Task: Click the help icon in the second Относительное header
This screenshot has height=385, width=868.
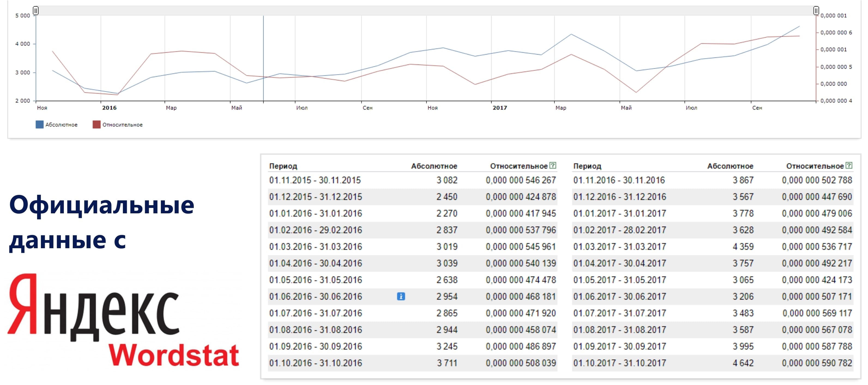Action: point(849,165)
